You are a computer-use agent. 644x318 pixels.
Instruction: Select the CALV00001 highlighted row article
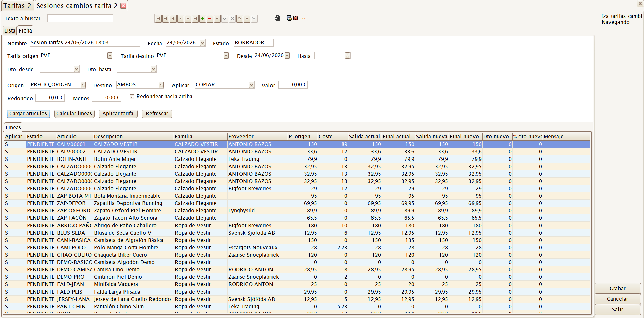75,144
